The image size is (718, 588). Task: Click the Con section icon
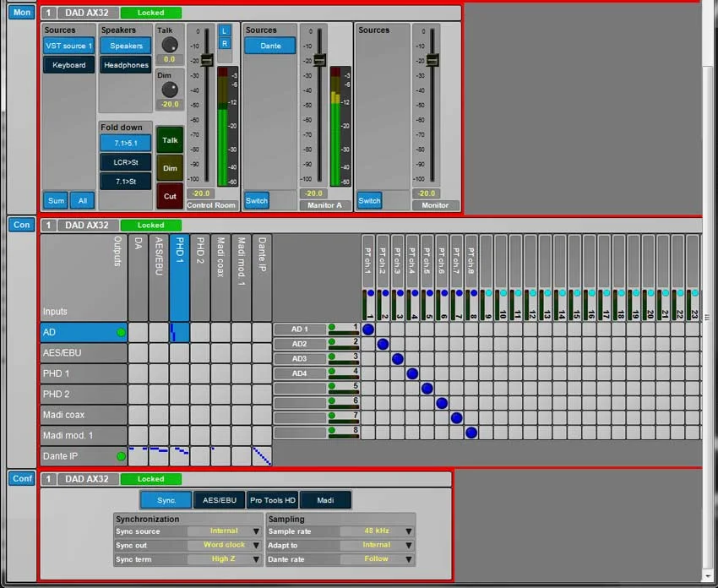[21, 225]
